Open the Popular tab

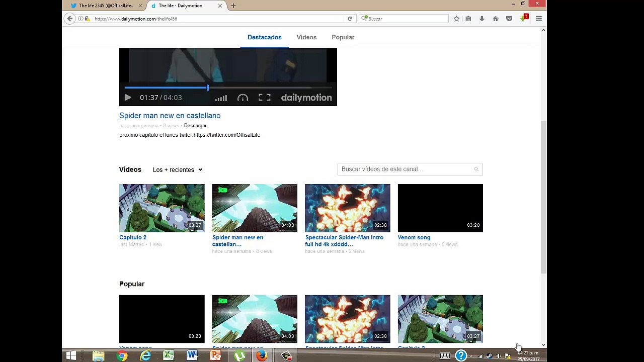click(343, 37)
